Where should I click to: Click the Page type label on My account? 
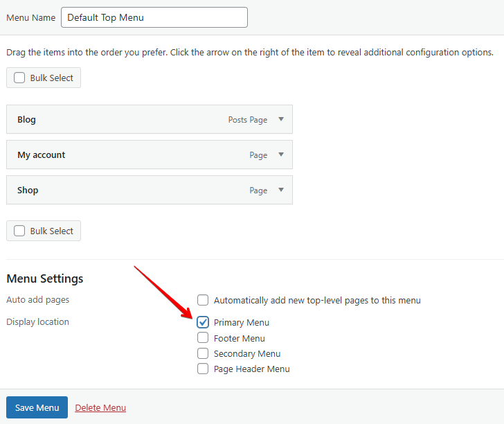tap(258, 155)
